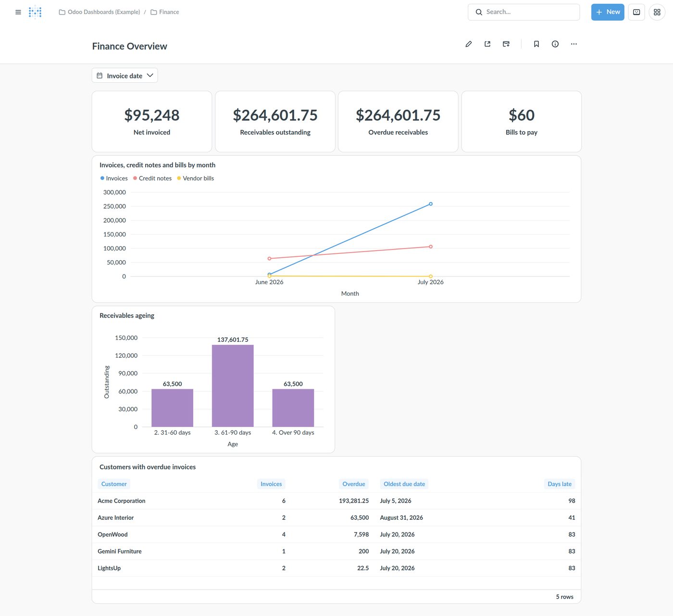Click the magnifier search icon

tap(479, 12)
